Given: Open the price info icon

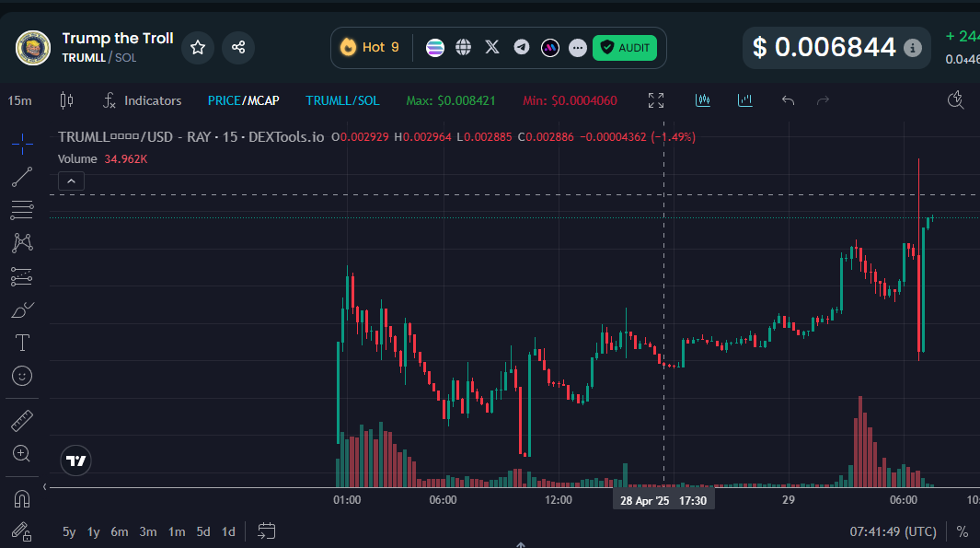Looking at the screenshot, I should pos(913,48).
